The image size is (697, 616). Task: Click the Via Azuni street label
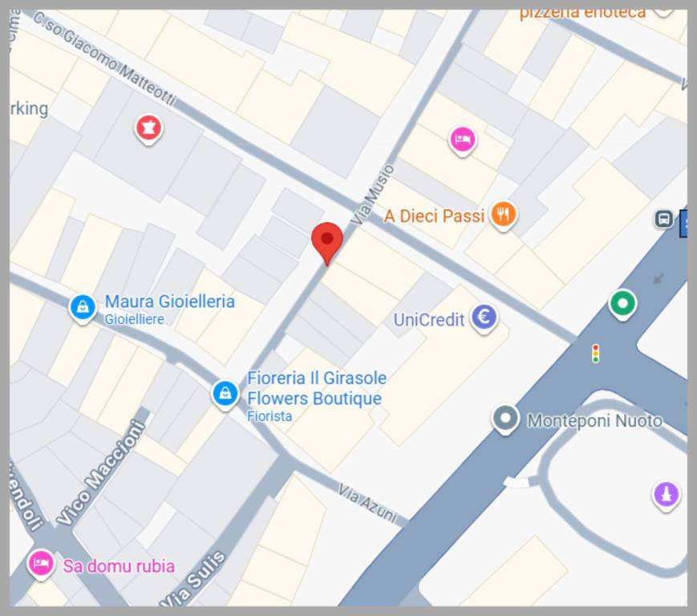[367, 503]
